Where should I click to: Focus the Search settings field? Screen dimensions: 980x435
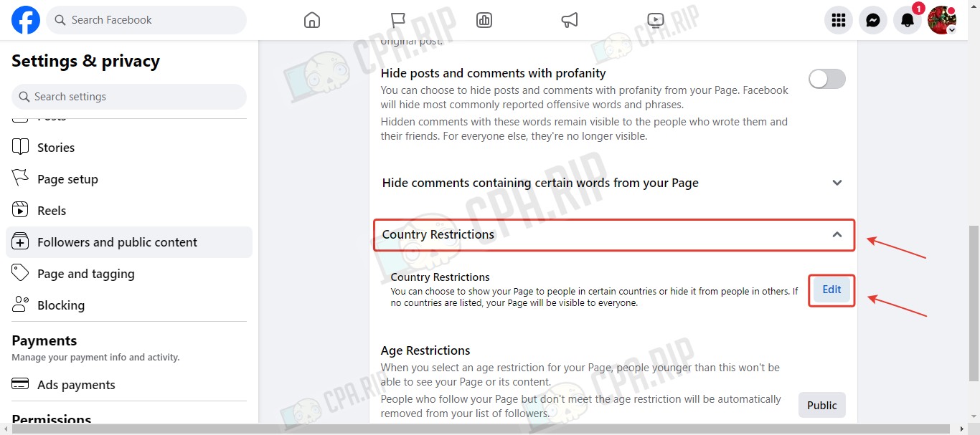pos(129,96)
